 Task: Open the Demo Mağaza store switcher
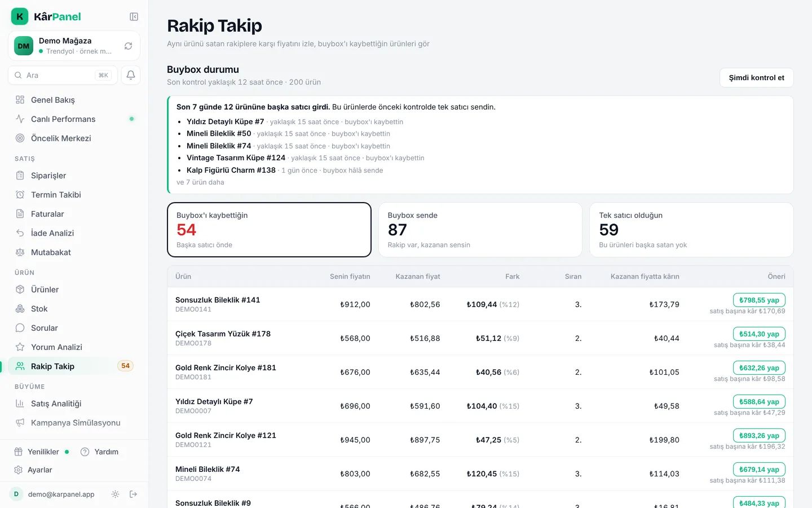click(x=74, y=46)
